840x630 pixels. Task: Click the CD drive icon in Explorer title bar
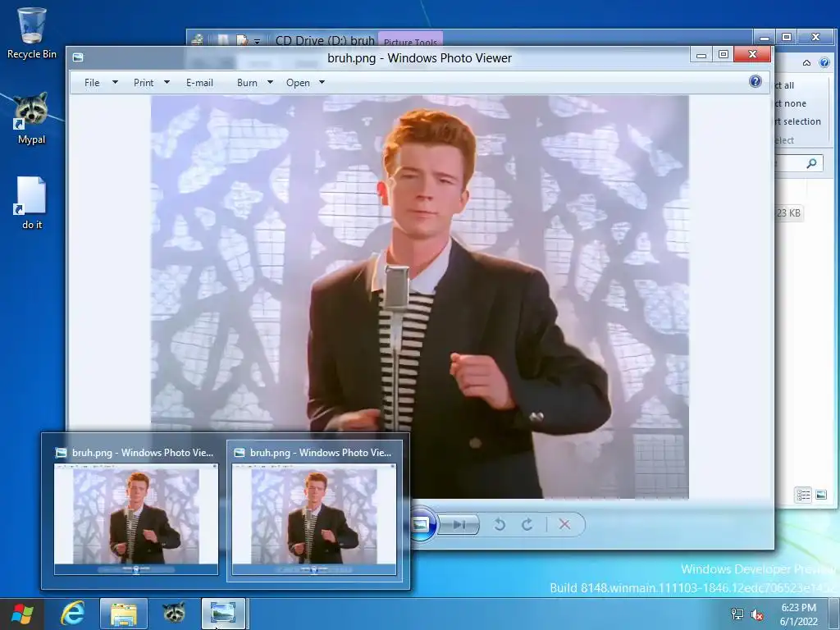coord(197,39)
